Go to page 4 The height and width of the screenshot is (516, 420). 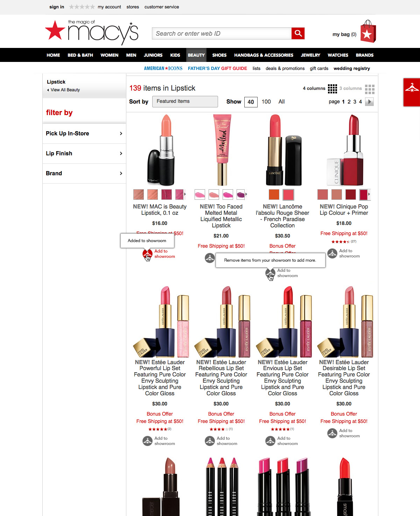click(360, 101)
